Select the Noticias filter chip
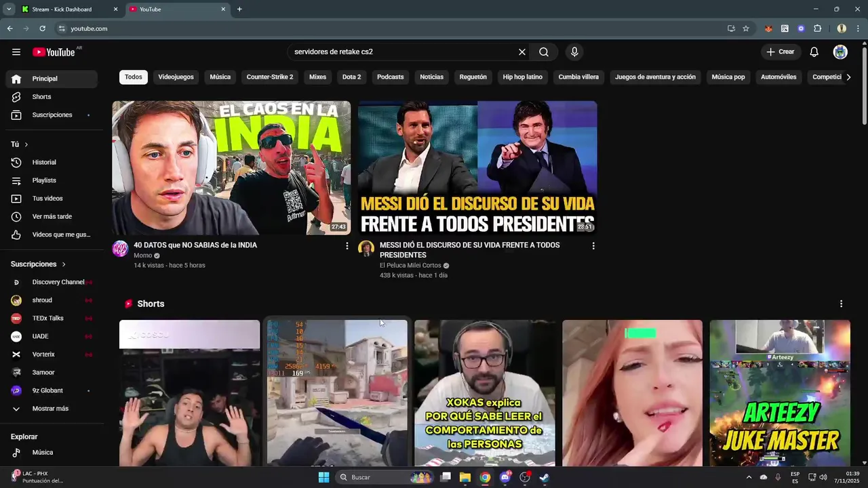This screenshot has width=868, height=488. (432, 77)
